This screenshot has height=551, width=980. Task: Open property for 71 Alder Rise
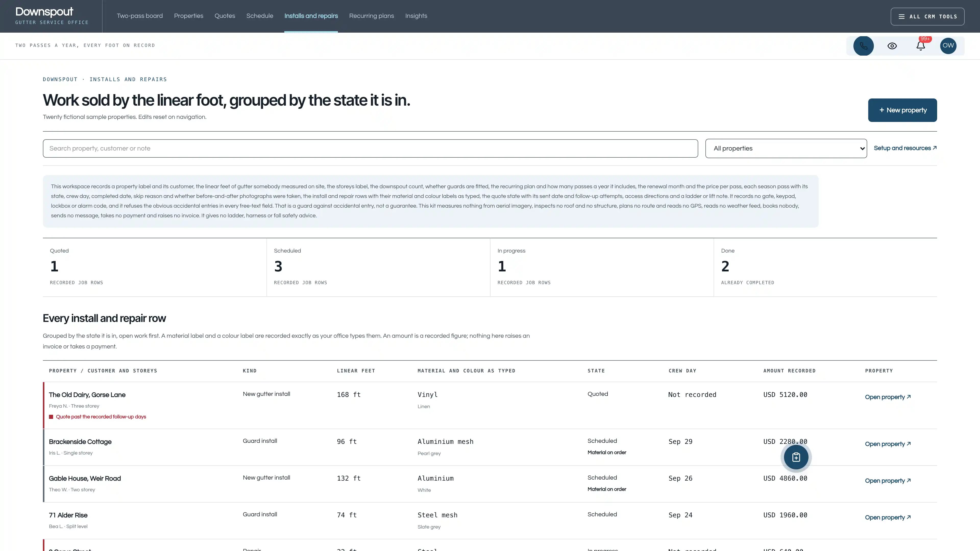point(888,518)
